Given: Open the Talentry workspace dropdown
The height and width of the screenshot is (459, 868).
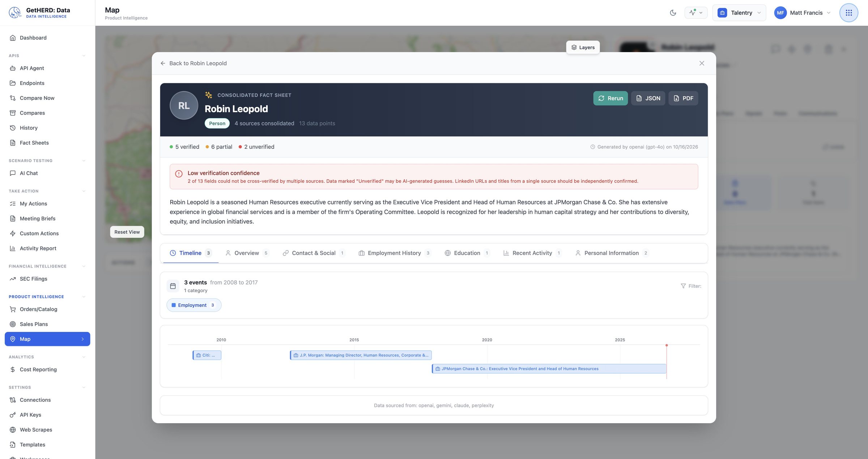Looking at the screenshot, I should click(x=739, y=13).
